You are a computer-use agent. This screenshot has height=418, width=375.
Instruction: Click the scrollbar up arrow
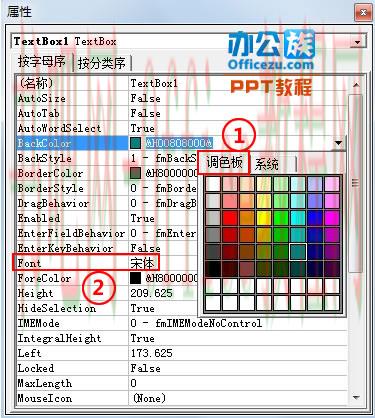[356, 85]
